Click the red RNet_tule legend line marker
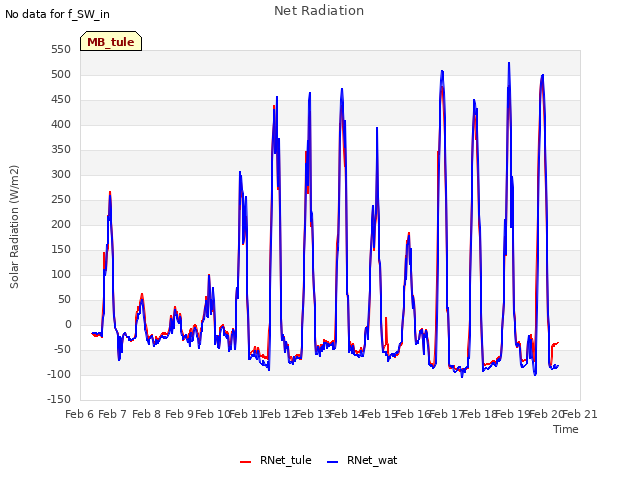Image resolution: width=640 pixels, height=480 pixels. [x=245, y=462]
